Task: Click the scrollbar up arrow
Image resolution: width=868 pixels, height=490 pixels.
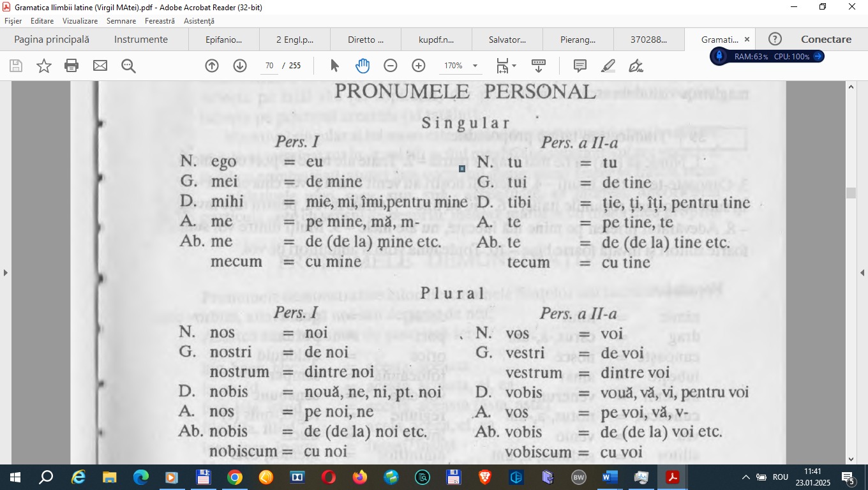Action: pos(851,86)
